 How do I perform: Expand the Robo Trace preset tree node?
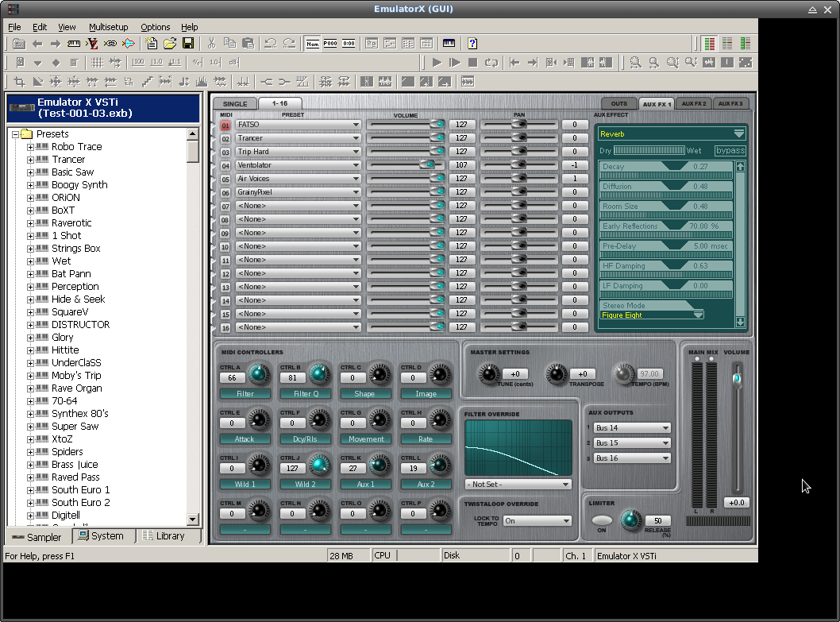(31, 147)
